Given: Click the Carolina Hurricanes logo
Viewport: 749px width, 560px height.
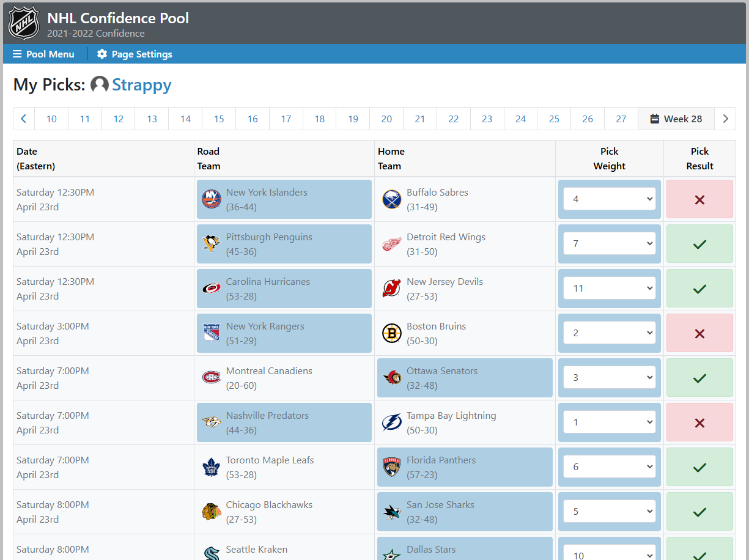Looking at the screenshot, I should (x=212, y=289).
